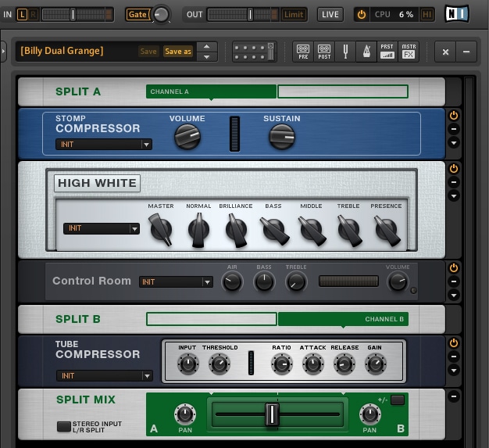Open the MSTR FX master effects
Screen dimensions: 489x448
point(409,52)
